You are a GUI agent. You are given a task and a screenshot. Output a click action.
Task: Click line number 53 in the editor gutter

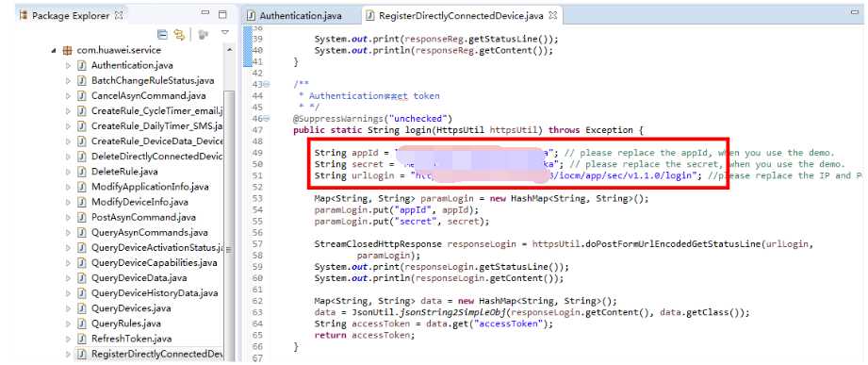256,198
